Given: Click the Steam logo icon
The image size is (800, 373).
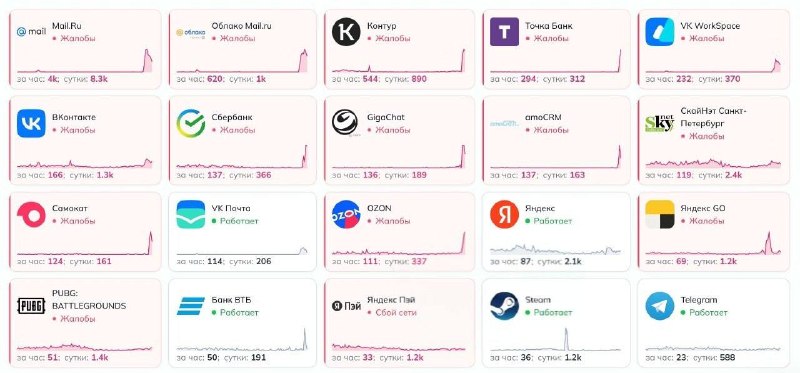Looking at the screenshot, I should point(504,306).
